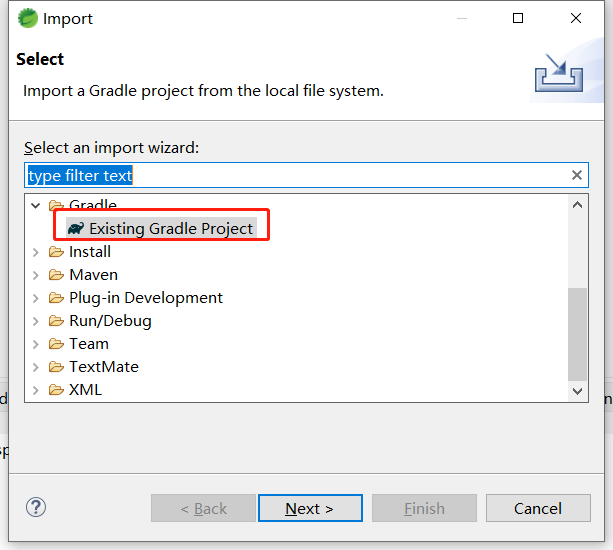Click the Next button
Viewport: 613px width, 550px height.
pyautogui.click(x=310, y=508)
